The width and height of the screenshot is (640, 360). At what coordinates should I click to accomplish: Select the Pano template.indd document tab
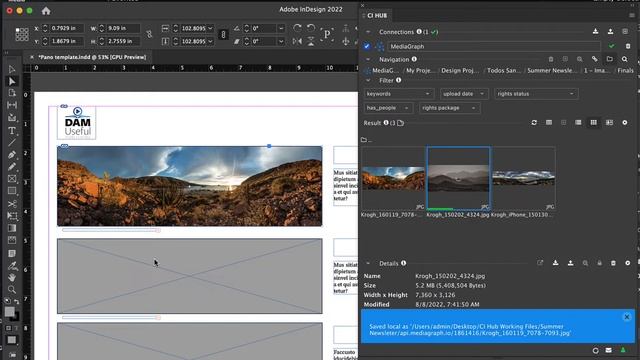click(x=92, y=57)
